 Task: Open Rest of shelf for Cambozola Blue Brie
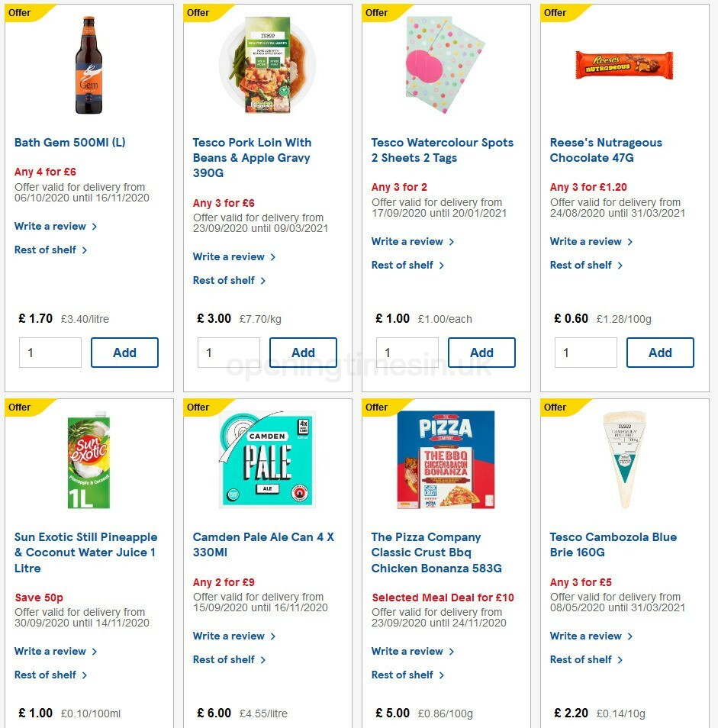581,659
